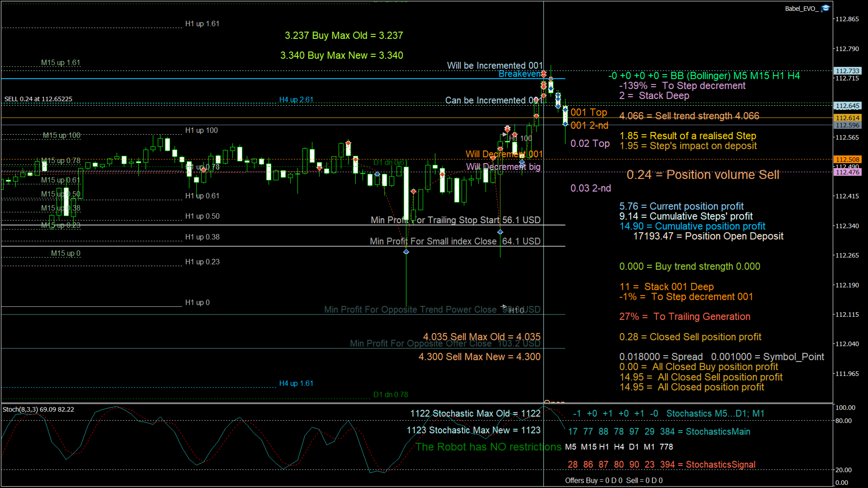This screenshot has width=868, height=488.
Task: Select the 'H1 up 1.61' level label
Action: tap(202, 23)
